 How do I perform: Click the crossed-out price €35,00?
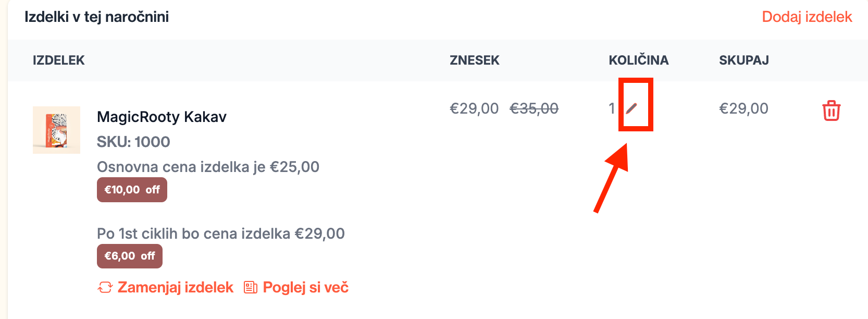[534, 108]
